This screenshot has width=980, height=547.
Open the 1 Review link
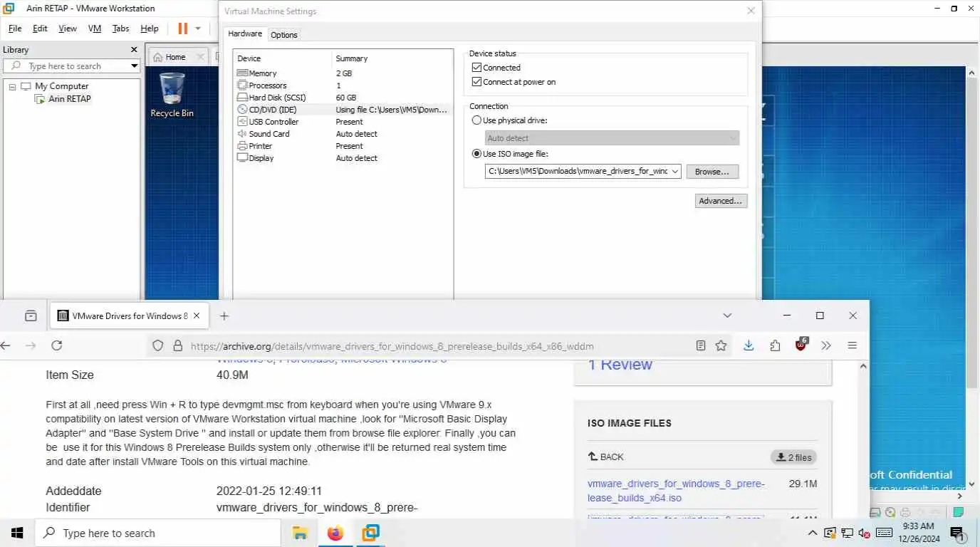click(620, 365)
